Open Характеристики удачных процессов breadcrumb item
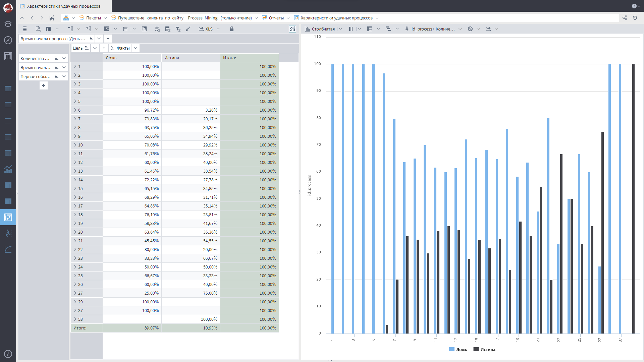 [x=336, y=18]
